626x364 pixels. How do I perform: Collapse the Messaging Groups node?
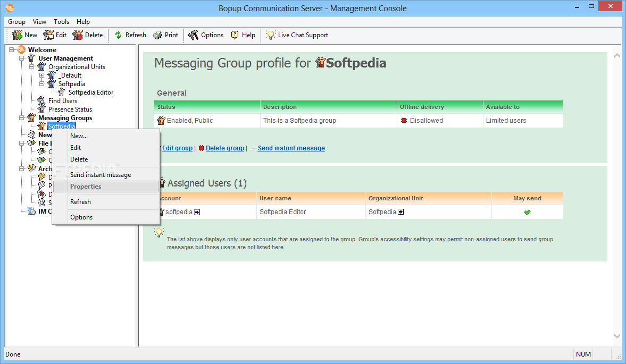pyautogui.click(x=22, y=118)
